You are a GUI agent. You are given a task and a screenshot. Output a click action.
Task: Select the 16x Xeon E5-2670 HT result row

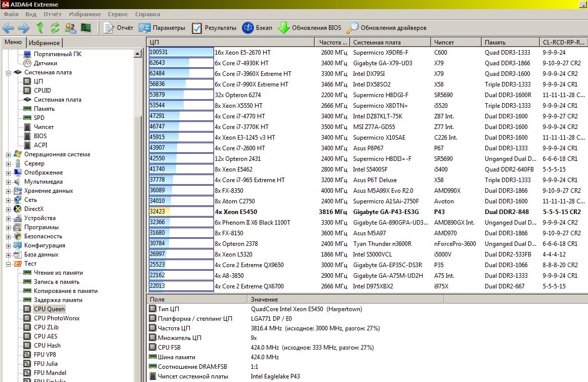pyautogui.click(x=367, y=53)
